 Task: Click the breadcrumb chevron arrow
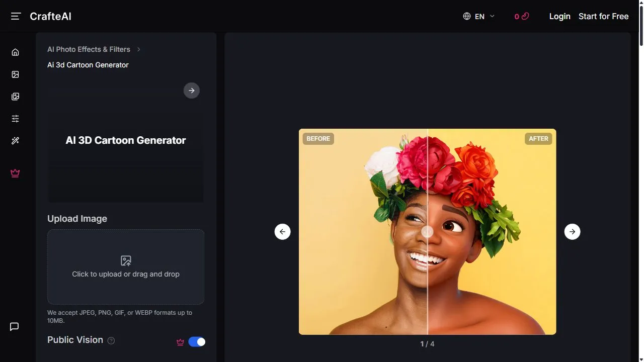tap(139, 49)
